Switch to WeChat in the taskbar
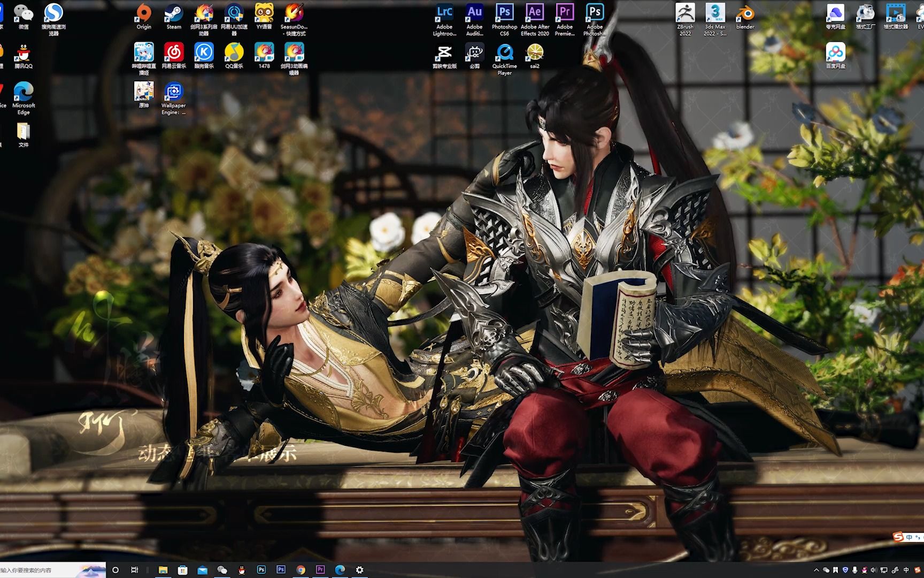The image size is (924, 578). click(222, 570)
